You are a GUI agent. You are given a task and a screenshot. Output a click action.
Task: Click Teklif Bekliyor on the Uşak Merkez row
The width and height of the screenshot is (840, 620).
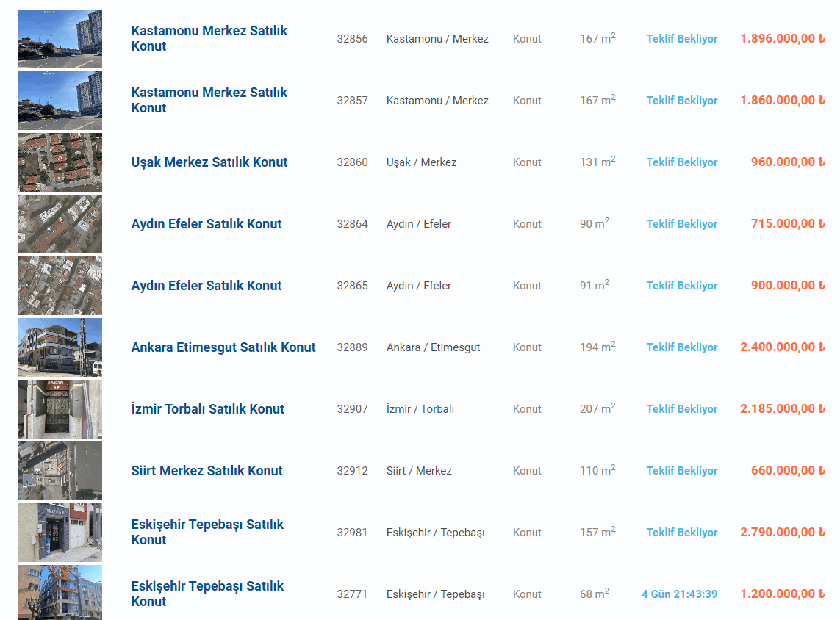click(682, 162)
